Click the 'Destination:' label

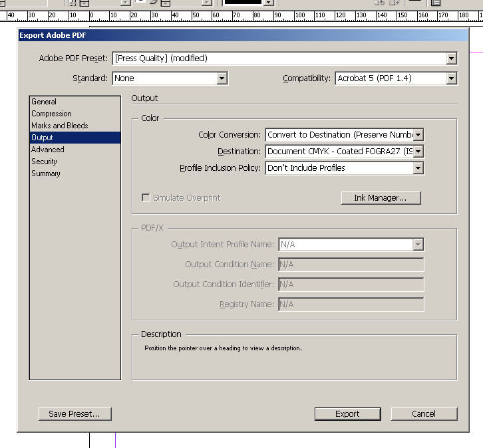239,152
